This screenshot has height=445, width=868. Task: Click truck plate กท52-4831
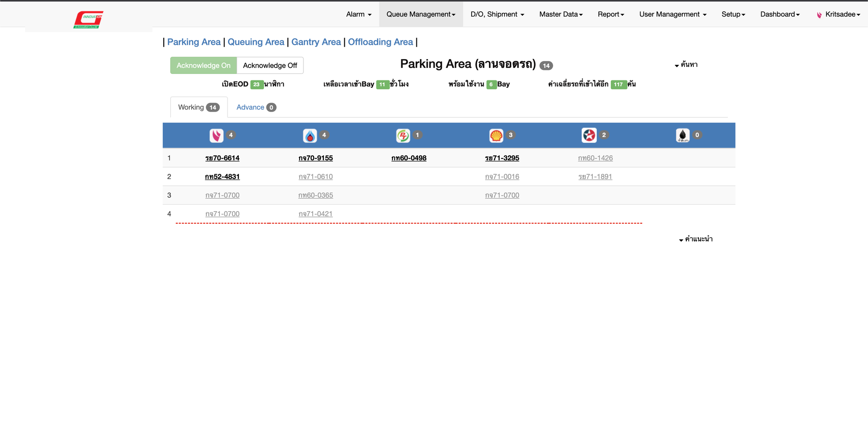(222, 177)
